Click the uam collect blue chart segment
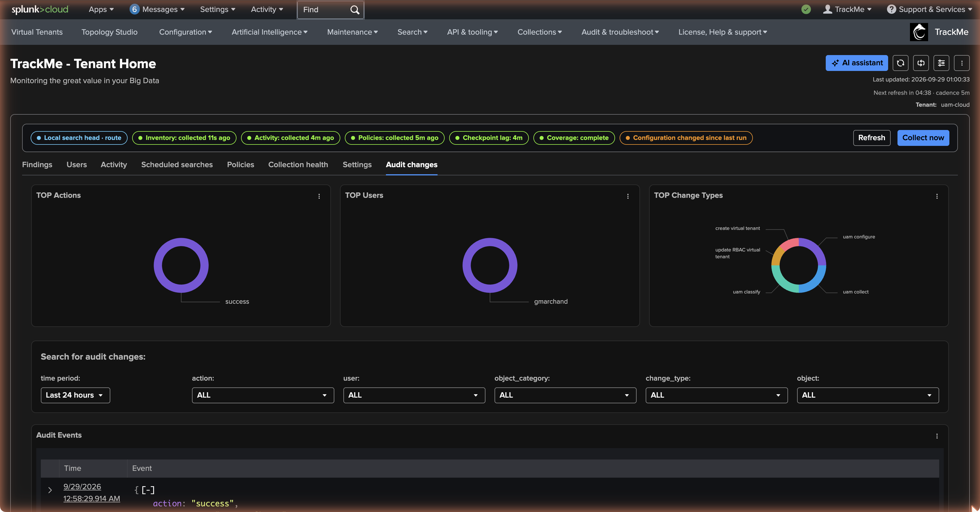Image resolution: width=980 pixels, height=512 pixels. [x=815, y=282]
